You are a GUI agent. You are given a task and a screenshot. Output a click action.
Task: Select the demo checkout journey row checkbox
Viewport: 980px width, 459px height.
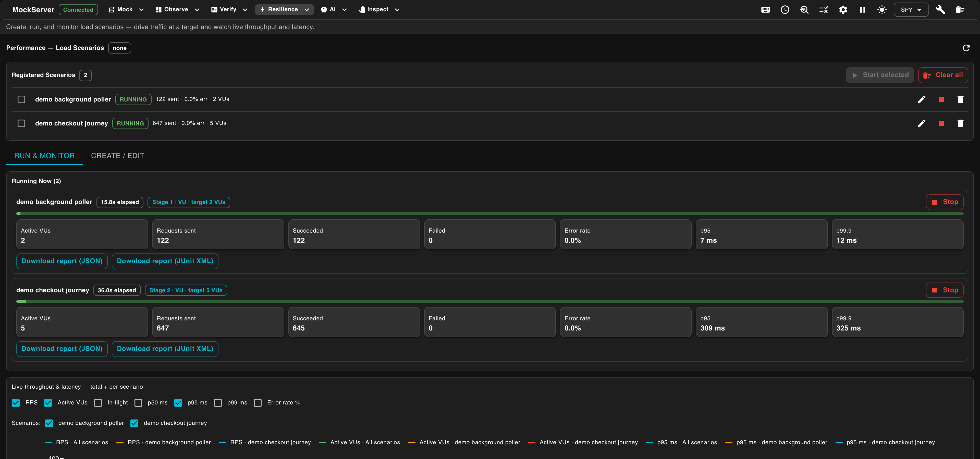(x=21, y=123)
